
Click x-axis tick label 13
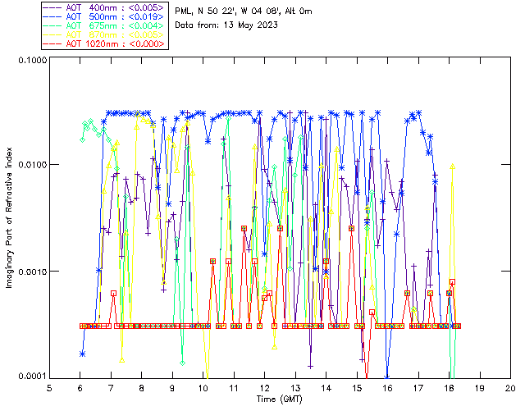tap(295, 388)
